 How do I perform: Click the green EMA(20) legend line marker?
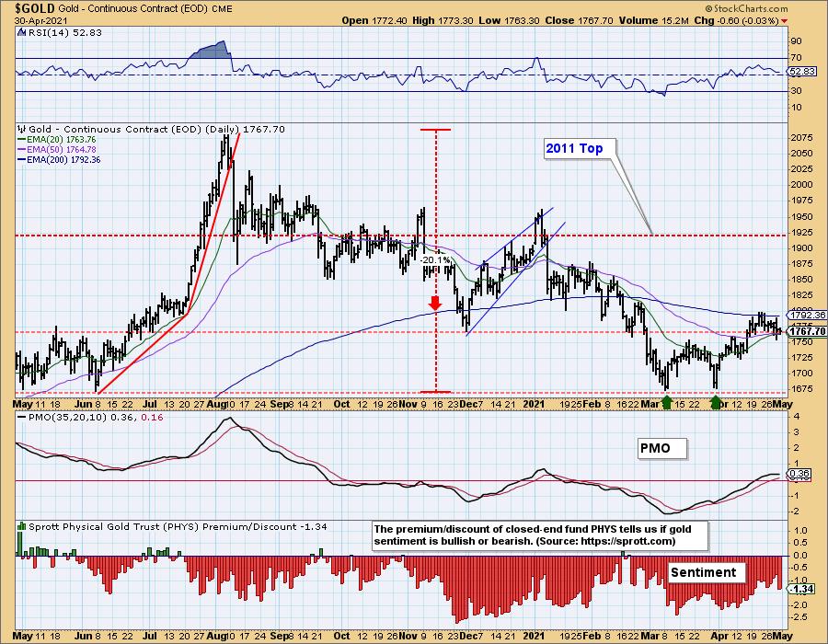point(21,140)
